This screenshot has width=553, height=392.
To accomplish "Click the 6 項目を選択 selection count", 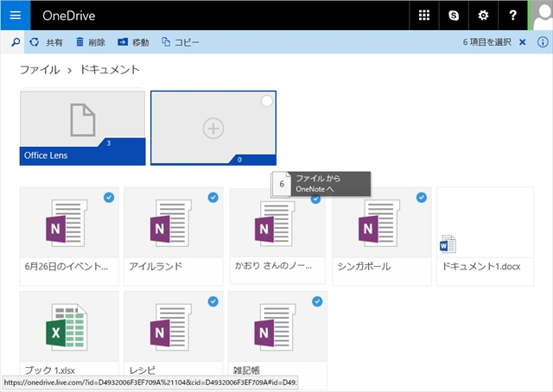I will (x=487, y=42).
